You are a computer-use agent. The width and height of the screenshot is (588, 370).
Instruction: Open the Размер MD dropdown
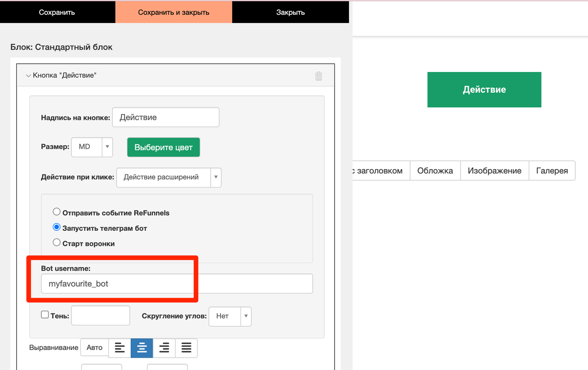click(92, 147)
